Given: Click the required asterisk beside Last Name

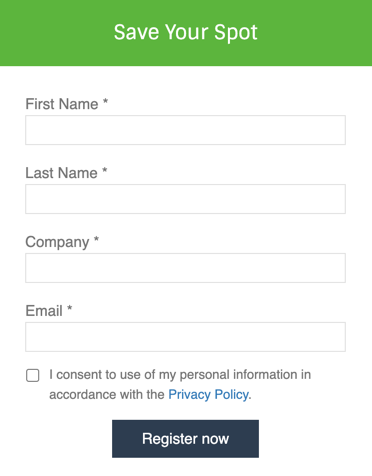Looking at the screenshot, I should [105, 170].
